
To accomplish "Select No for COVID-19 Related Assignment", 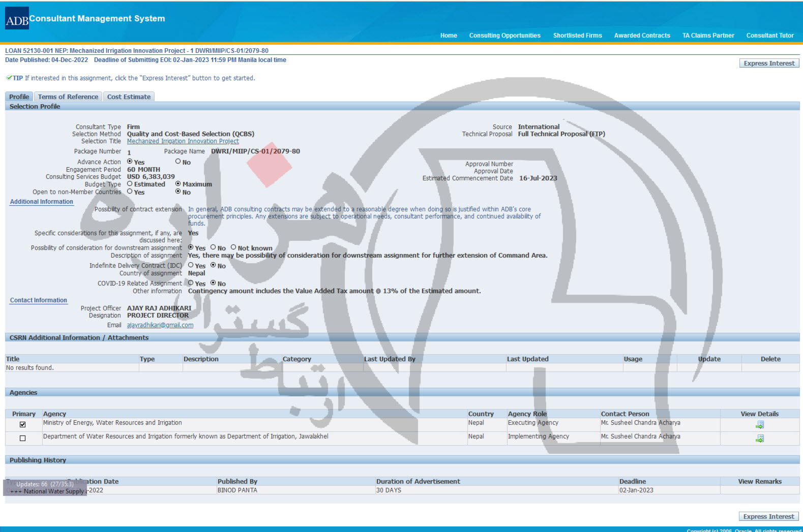I will coord(213,283).
